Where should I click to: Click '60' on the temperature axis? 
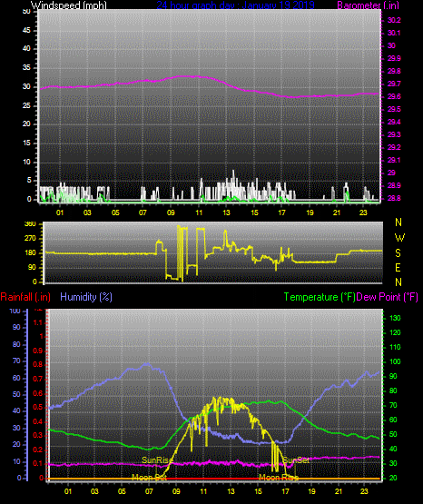pos(393,420)
